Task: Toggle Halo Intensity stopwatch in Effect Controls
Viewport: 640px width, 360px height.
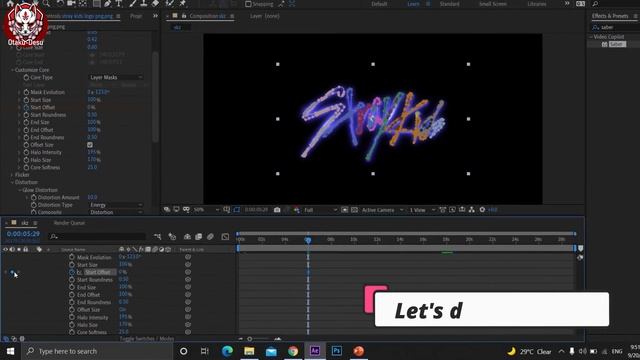Action: click(26, 152)
